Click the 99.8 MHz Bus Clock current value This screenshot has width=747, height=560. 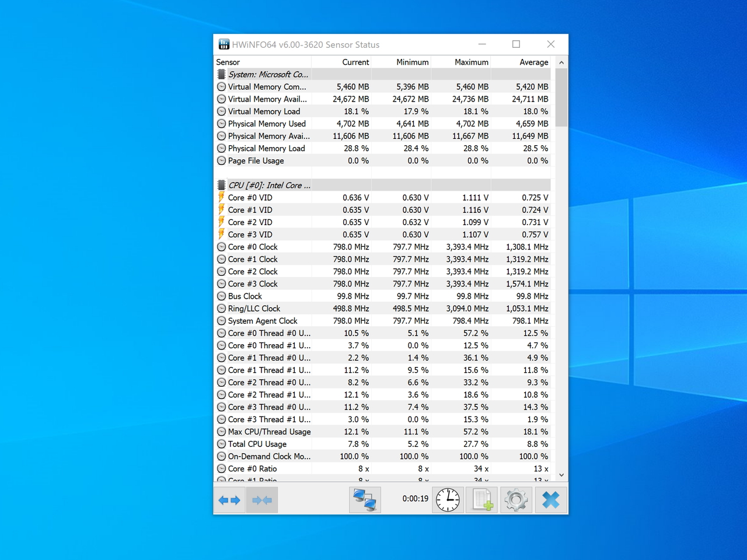[x=353, y=296]
